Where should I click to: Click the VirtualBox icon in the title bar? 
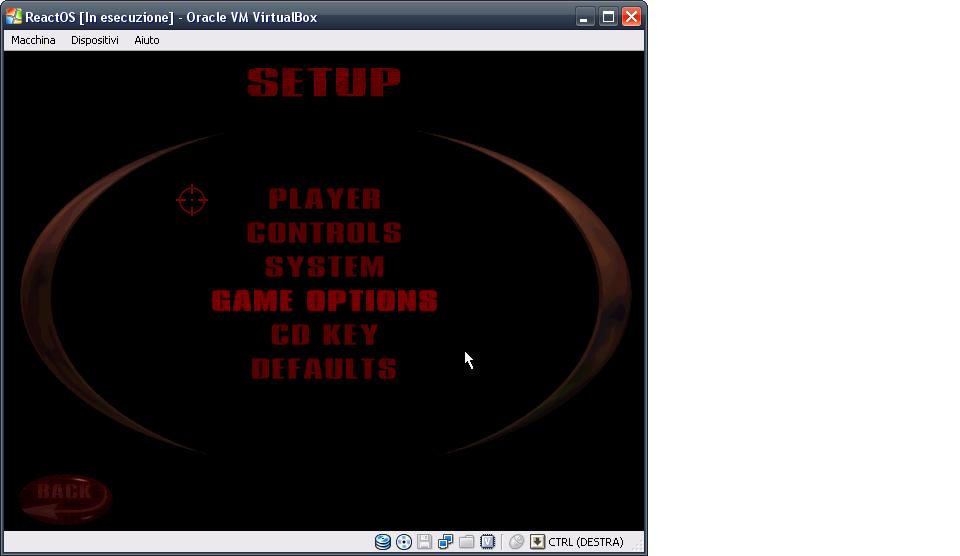click(14, 17)
